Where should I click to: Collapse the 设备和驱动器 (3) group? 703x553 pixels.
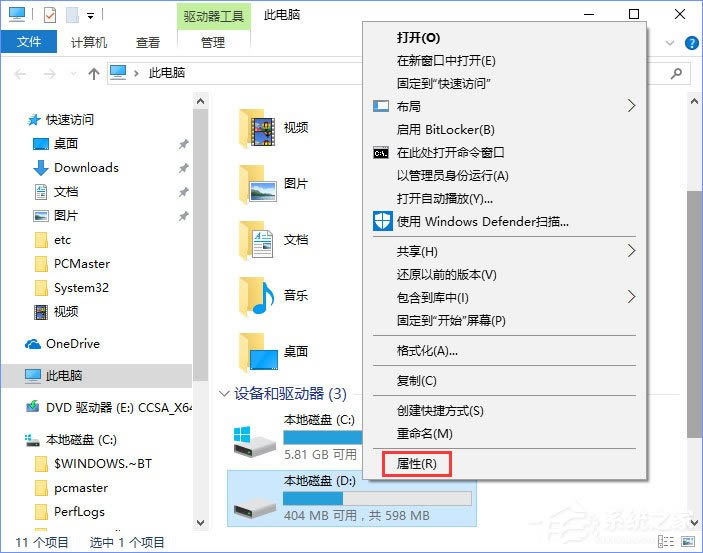coord(224,393)
